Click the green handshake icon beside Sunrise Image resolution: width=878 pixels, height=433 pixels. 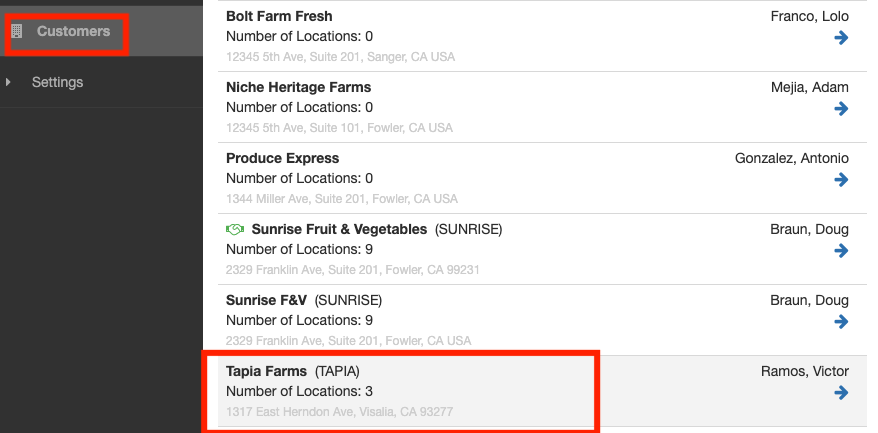pos(236,230)
